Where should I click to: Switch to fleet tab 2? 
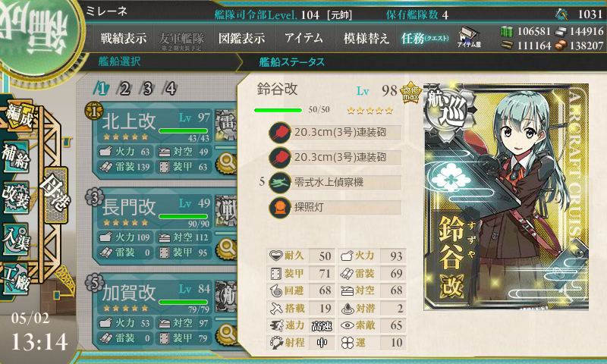pyautogui.click(x=124, y=89)
